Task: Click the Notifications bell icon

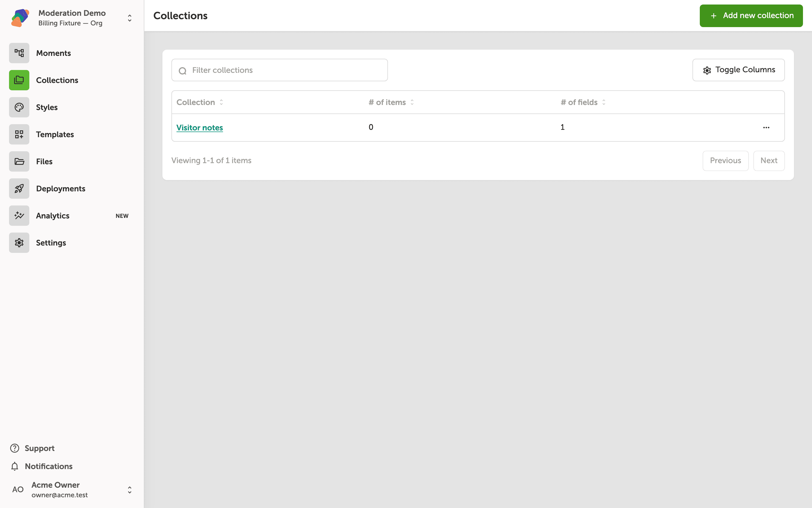Action: (x=15, y=466)
